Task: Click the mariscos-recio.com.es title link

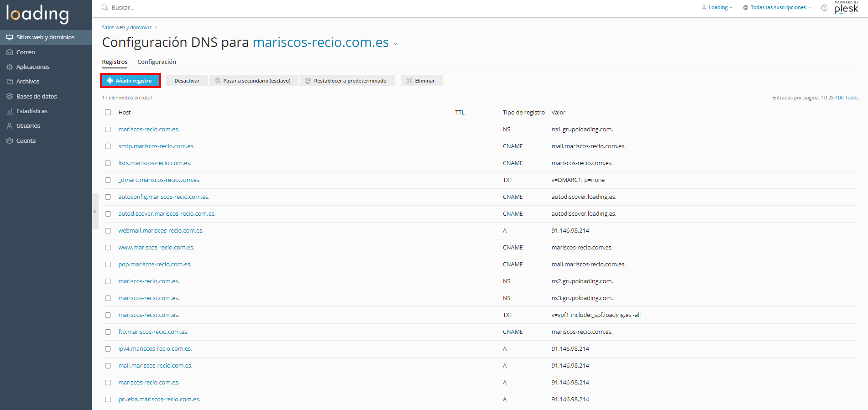Action: pos(321,42)
